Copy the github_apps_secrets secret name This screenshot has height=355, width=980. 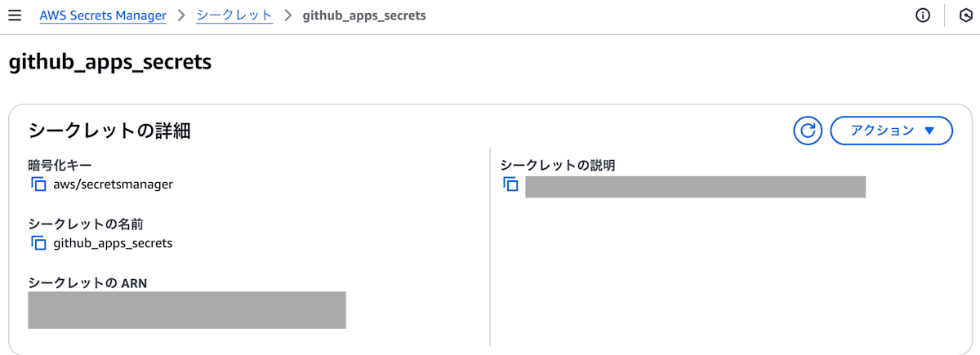pyautogui.click(x=38, y=243)
